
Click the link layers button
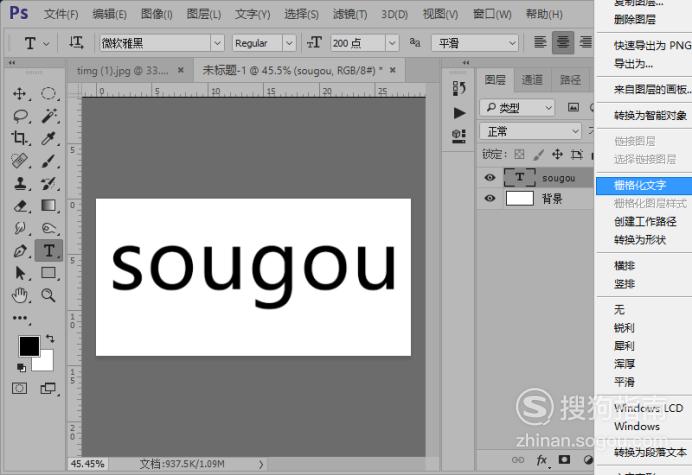518,460
